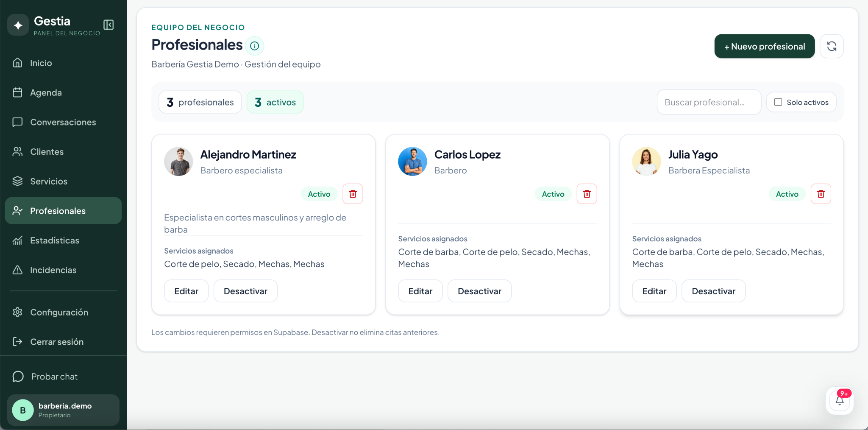Click the Activo badge on Carlos Lopez
This screenshot has width=868, height=430.
point(553,194)
